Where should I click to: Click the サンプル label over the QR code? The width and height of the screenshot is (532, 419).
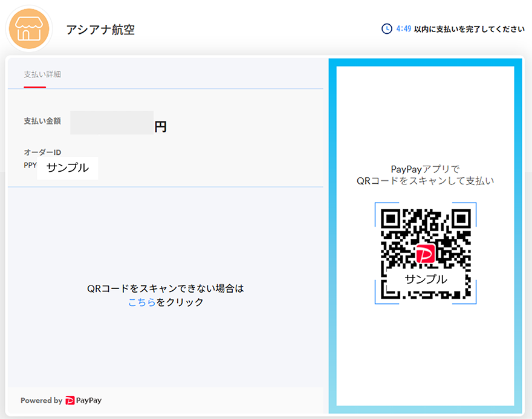coord(426,279)
